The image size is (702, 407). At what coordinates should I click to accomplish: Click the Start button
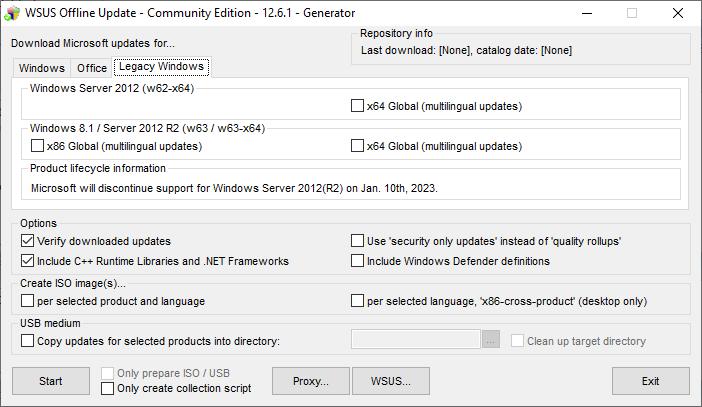[x=51, y=381]
